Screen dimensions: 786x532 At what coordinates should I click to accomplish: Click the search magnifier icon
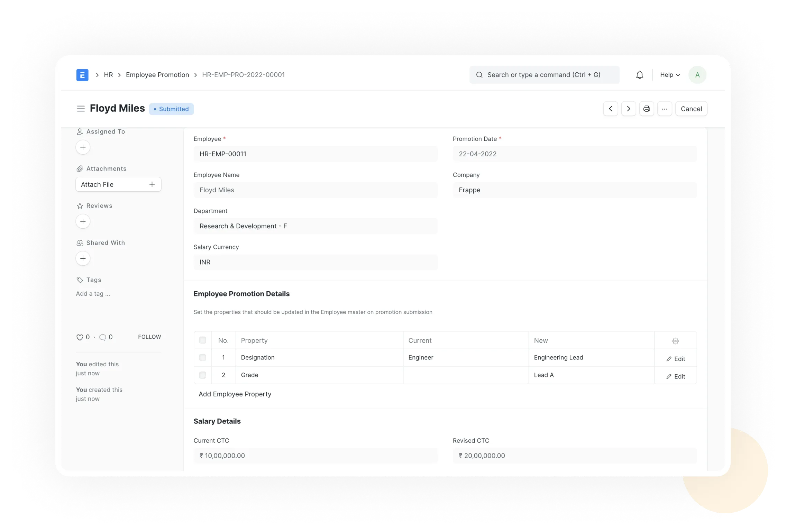[479, 75]
